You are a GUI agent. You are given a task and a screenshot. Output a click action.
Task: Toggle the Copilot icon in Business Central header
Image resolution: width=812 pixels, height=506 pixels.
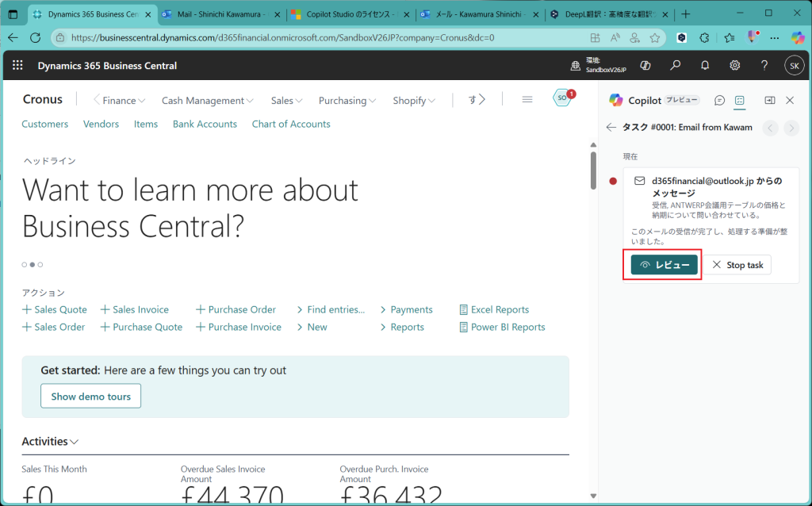[x=645, y=65]
